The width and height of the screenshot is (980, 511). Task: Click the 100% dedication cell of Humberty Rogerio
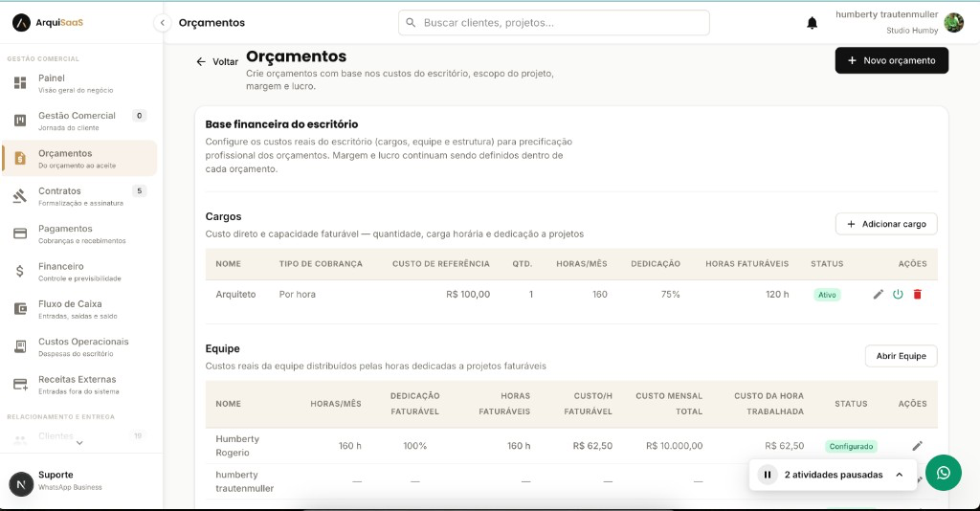point(415,446)
